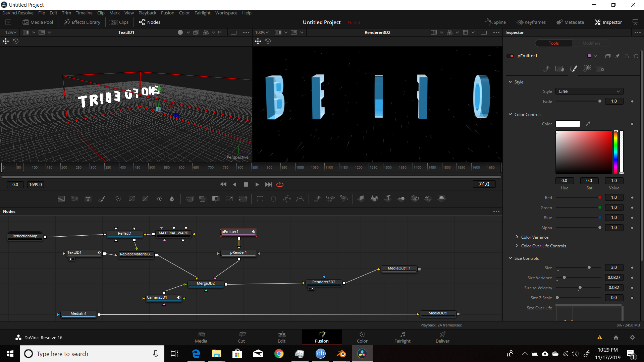The width and height of the screenshot is (644, 362).
Task: Click the vertical hue strip
Action: (616, 152)
